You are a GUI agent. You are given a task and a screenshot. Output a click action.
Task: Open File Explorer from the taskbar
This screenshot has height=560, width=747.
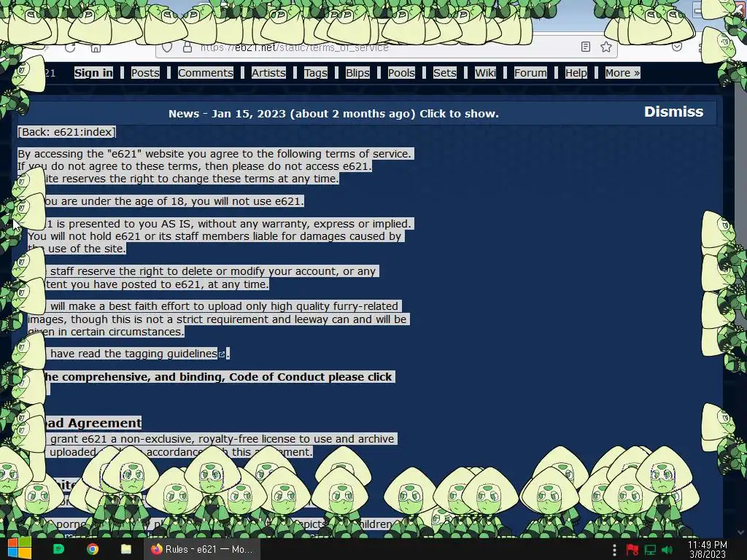(125, 549)
